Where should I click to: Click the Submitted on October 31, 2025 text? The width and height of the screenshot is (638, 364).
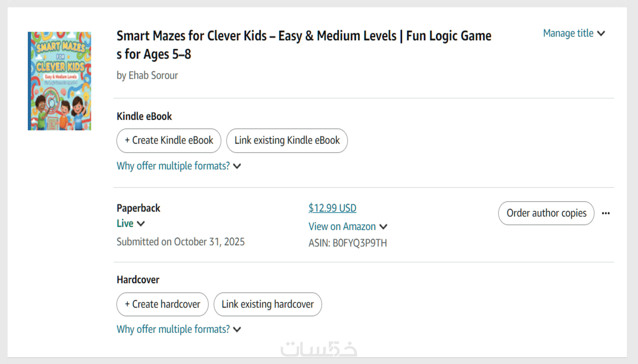pos(181,242)
